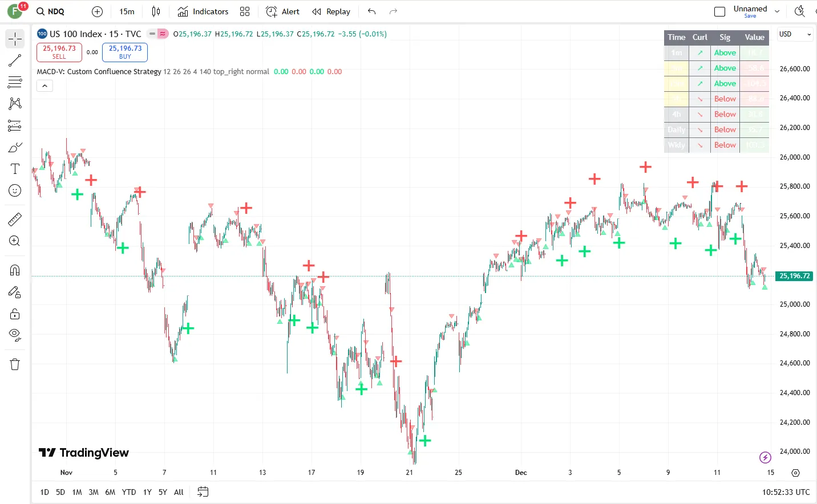Click the BUY 25,196.73 button
Image resolution: width=817 pixels, height=504 pixels.
pos(125,52)
